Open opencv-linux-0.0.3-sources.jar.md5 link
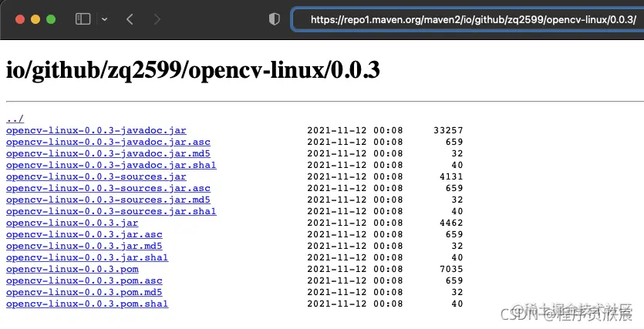This screenshot has height=329, width=644. (x=108, y=200)
